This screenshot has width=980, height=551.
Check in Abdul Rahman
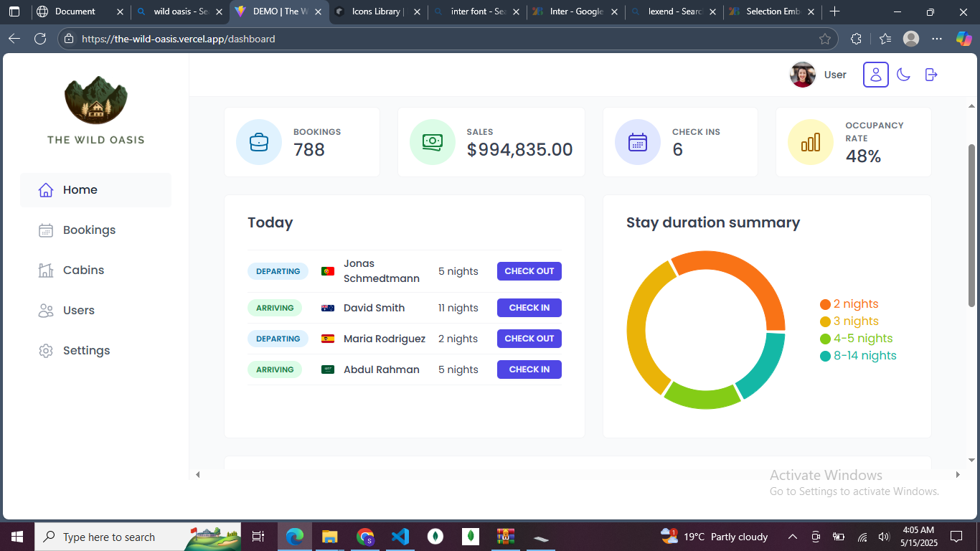coord(529,369)
